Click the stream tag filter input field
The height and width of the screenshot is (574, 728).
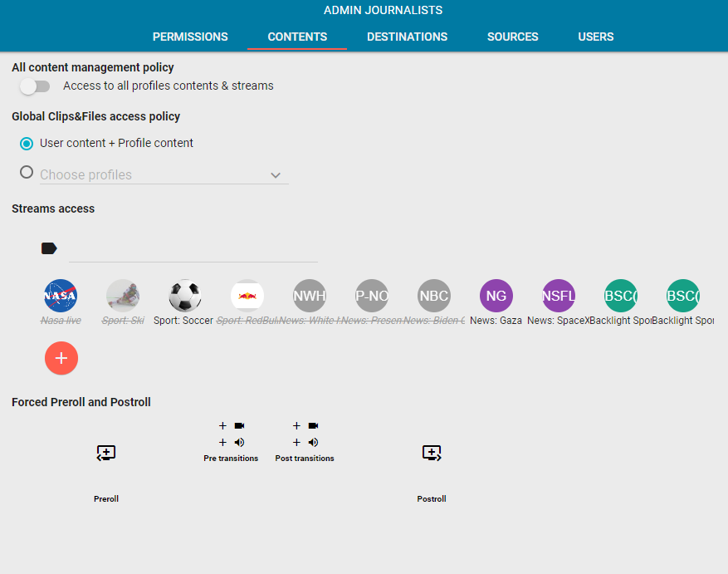pyautogui.click(x=193, y=249)
